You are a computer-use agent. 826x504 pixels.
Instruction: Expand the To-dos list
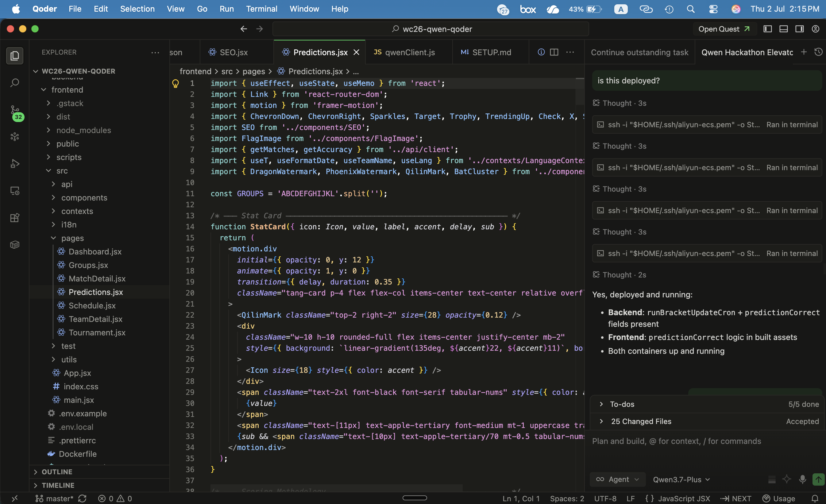click(707, 404)
